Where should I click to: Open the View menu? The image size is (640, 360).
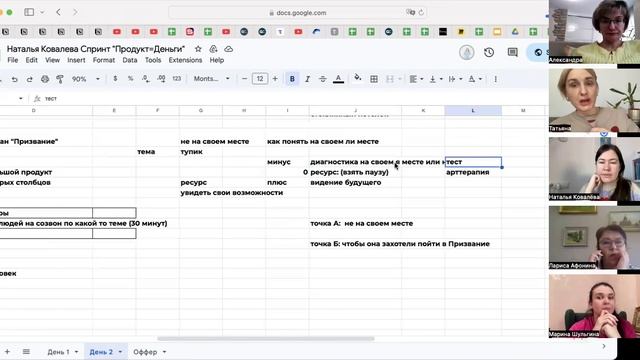52,60
